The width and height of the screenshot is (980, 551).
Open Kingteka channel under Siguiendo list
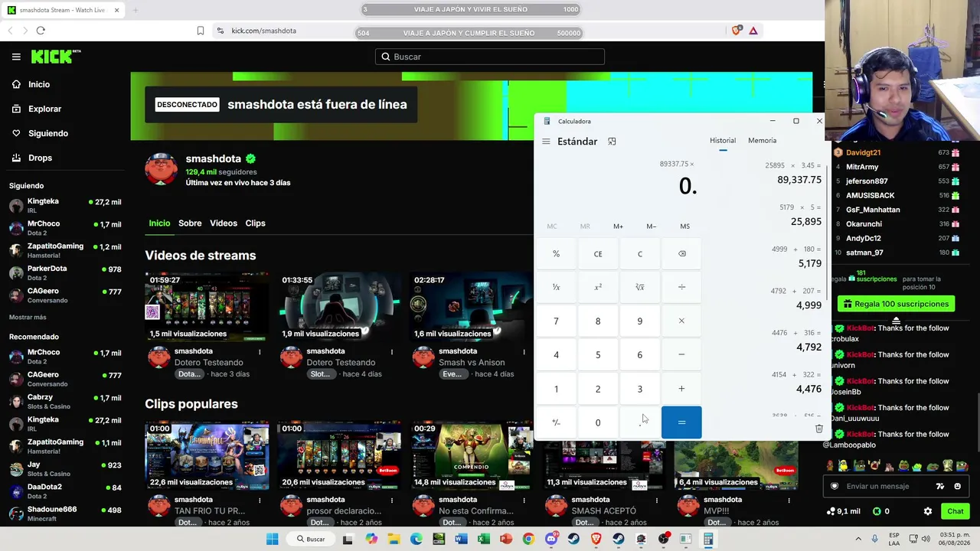(x=65, y=205)
